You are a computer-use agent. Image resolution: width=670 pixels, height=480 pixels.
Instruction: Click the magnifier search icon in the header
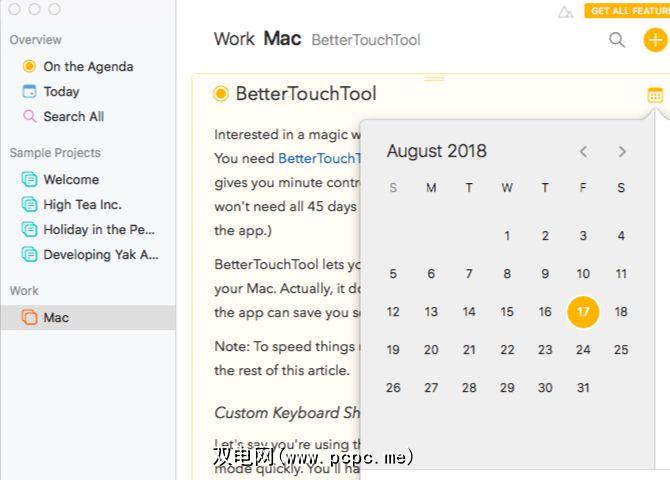tap(617, 40)
